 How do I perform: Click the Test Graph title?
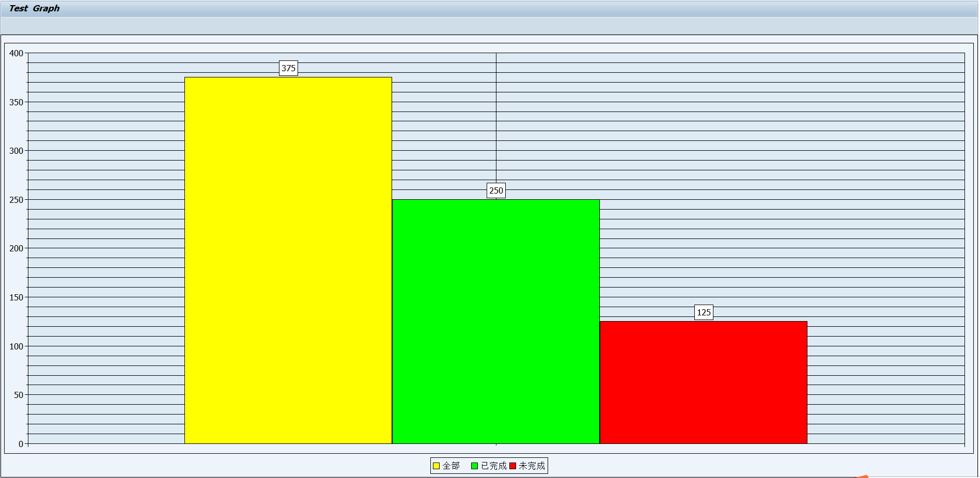tap(34, 8)
